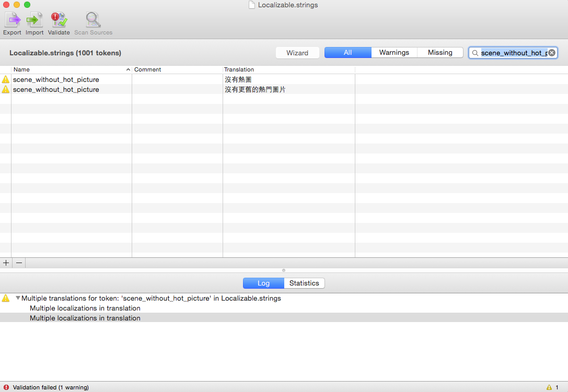This screenshot has height=392, width=568.
Task: Filter the list by Warnings
Action: (394, 53)
